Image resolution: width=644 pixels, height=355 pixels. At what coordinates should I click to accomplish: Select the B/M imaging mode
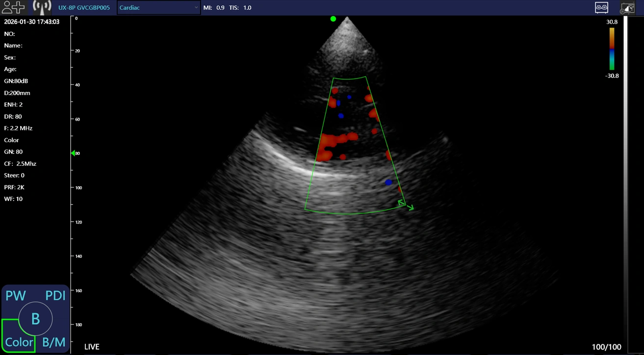[54, 342]
